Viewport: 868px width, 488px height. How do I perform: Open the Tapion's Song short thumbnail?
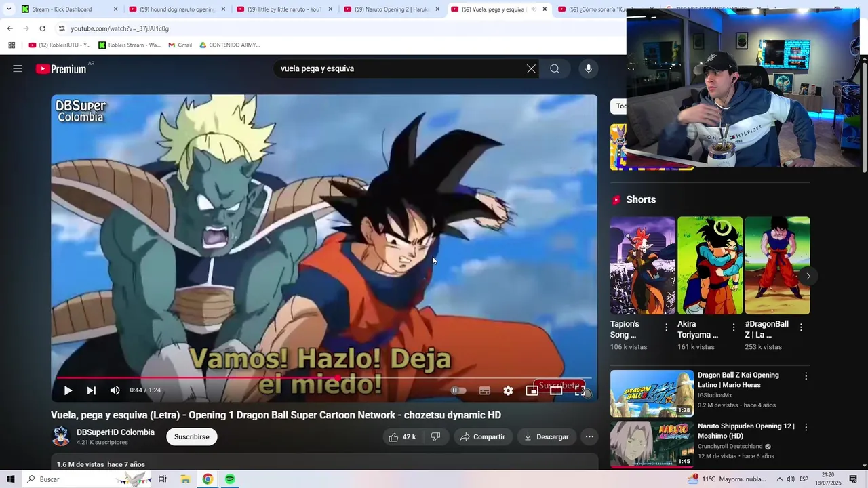tap(642, 266)
